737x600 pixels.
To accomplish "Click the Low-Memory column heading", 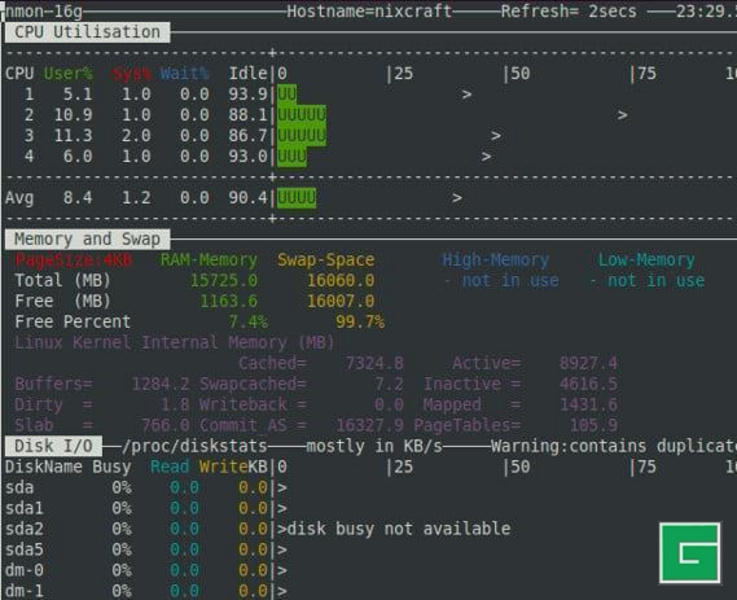I will pyautogui.click(x=645, y=260).
